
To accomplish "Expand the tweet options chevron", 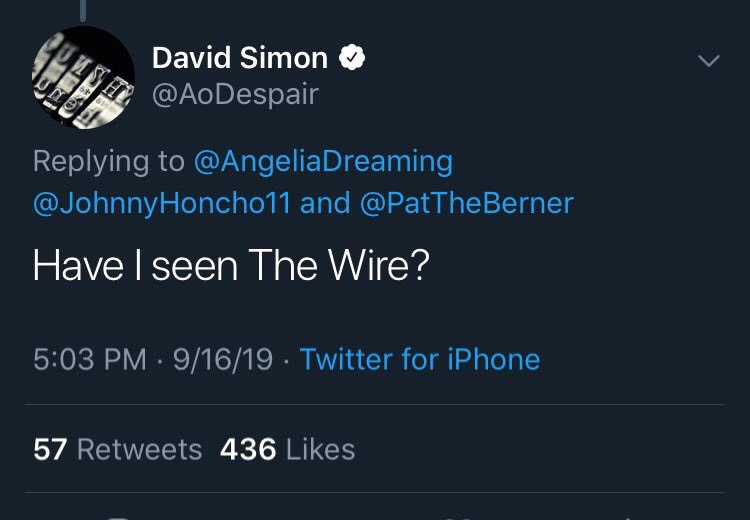I will [708, 61].
